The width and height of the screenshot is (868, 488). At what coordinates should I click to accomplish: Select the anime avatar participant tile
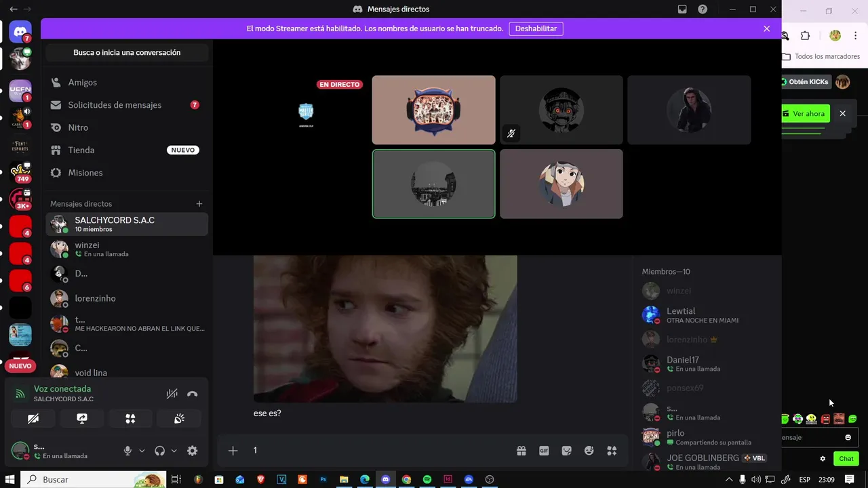pyautogui.click(x=561, y=184)
